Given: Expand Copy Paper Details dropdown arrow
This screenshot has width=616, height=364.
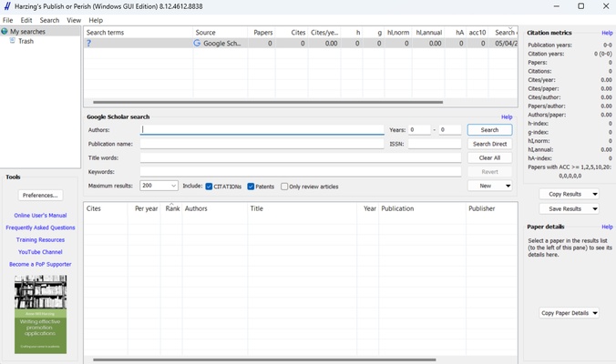Looking at the screenshot, I should click(595, 313).
